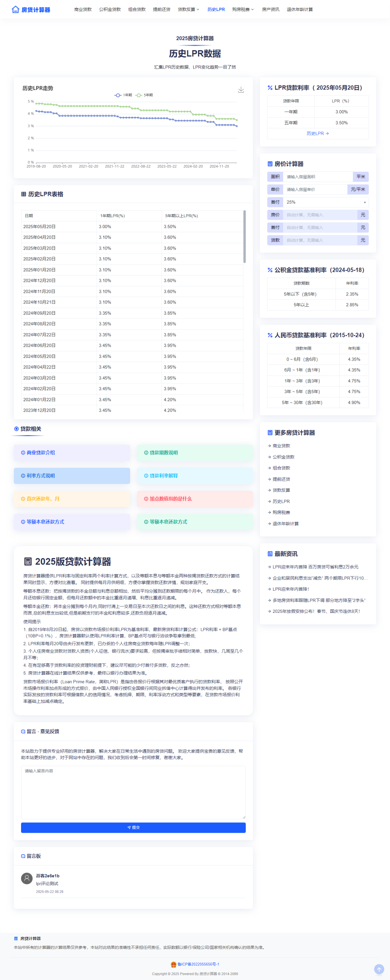Viewport: 390px width, 980px height.
Task: Click the ICP police badge icon
Action: (x=173, y=964)
